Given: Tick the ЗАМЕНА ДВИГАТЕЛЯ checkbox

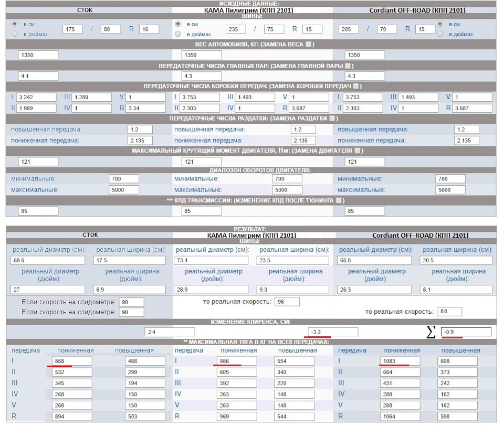Looking at the screenshot, I should click(x=357, y=151).
